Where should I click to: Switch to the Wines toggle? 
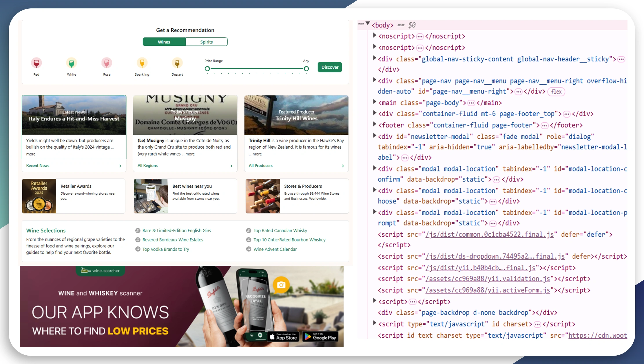click(164, 42)
